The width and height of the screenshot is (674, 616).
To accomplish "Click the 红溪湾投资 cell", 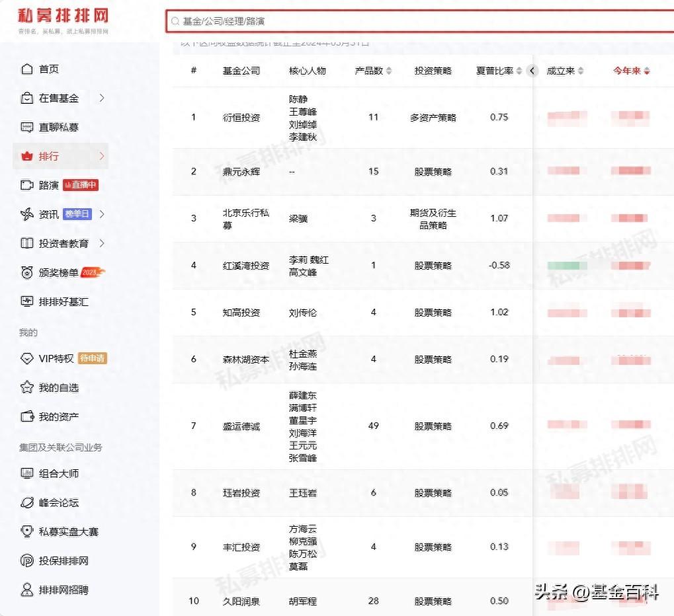I will tap(246, 266).
